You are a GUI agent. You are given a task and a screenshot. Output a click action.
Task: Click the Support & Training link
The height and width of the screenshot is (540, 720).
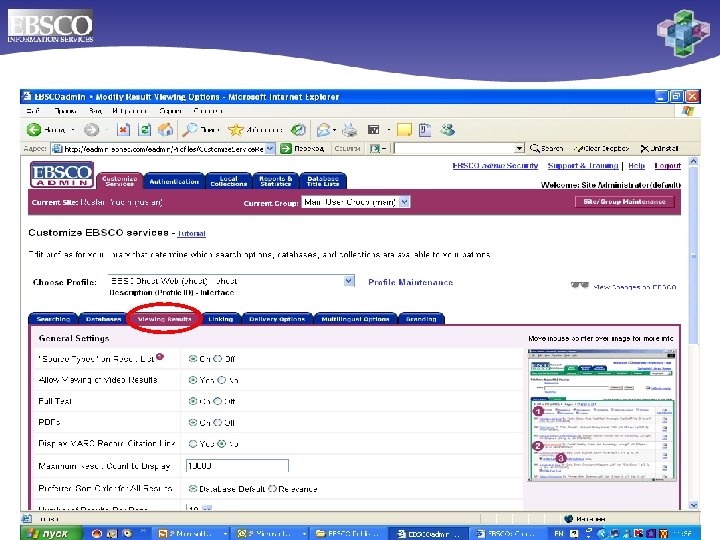(x=583, y=165)
